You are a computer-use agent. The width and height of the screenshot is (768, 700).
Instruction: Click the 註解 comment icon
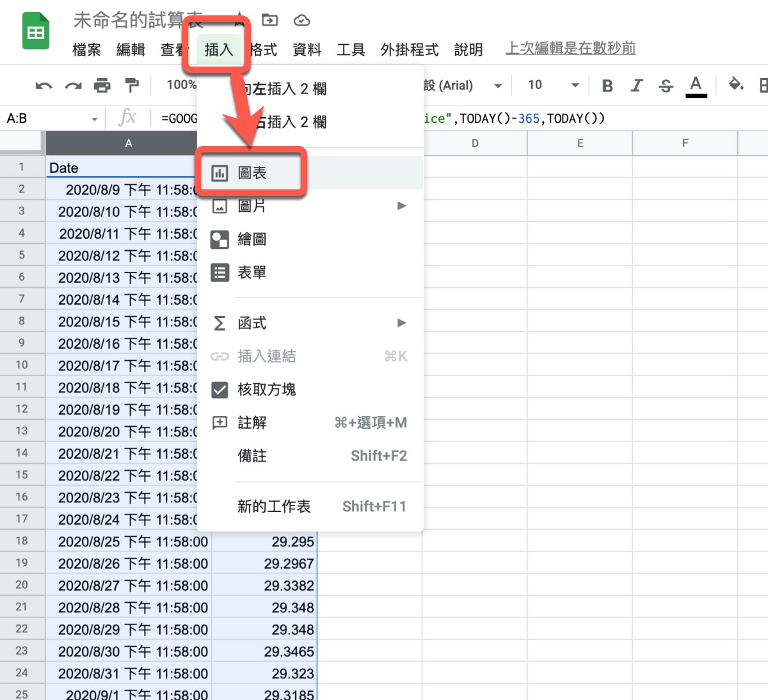[x=220, y=422]
